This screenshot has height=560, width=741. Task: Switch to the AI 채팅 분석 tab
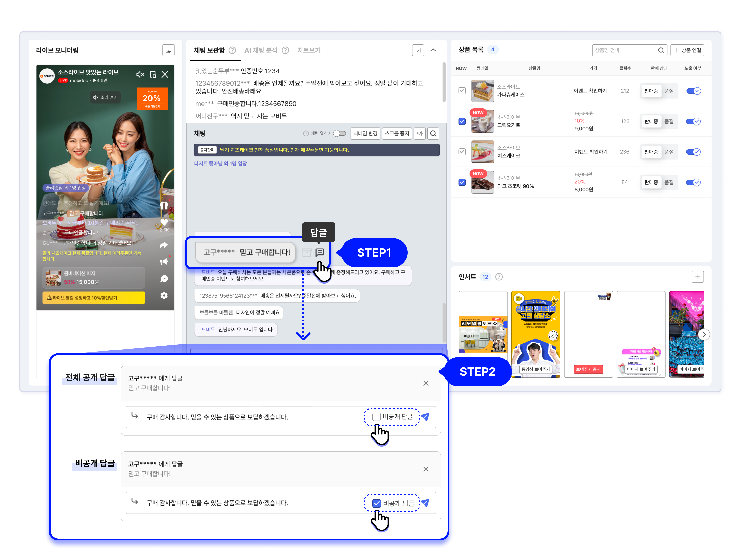[x=261, y=50]
